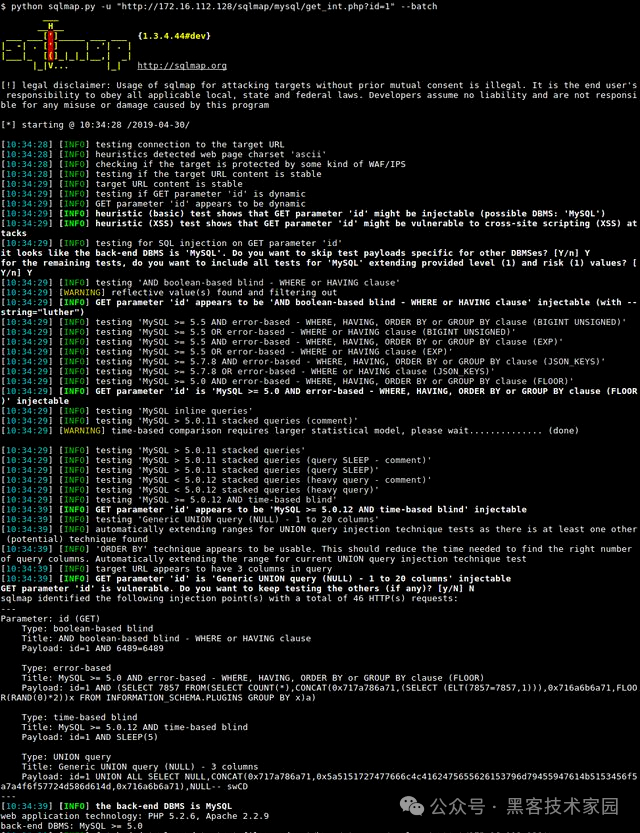
Task: Select the WAF/IPS protection check line
Action: [203, 164]
